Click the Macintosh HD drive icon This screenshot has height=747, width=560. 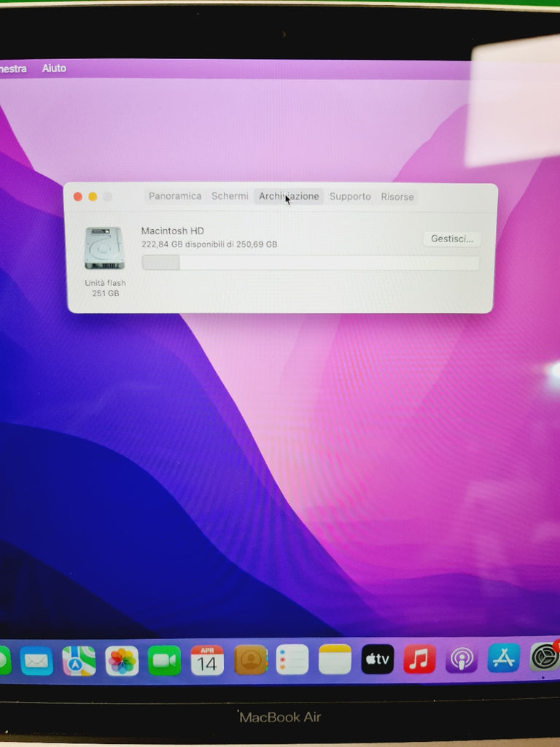point(105,248)
